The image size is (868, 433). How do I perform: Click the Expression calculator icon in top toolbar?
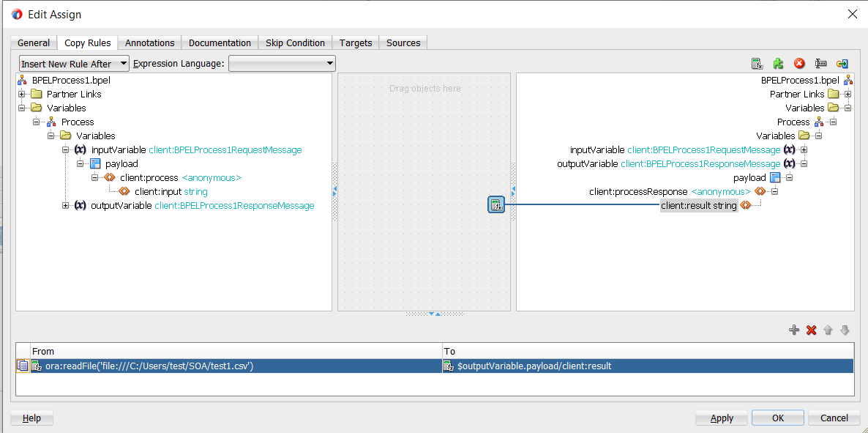[x=757, y=64]
